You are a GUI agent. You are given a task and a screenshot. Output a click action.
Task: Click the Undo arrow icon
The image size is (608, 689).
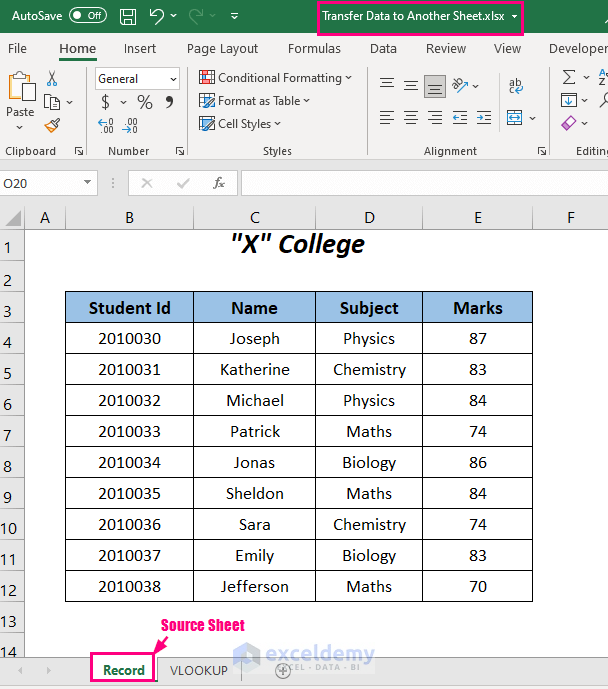click(x=157, y=16)
